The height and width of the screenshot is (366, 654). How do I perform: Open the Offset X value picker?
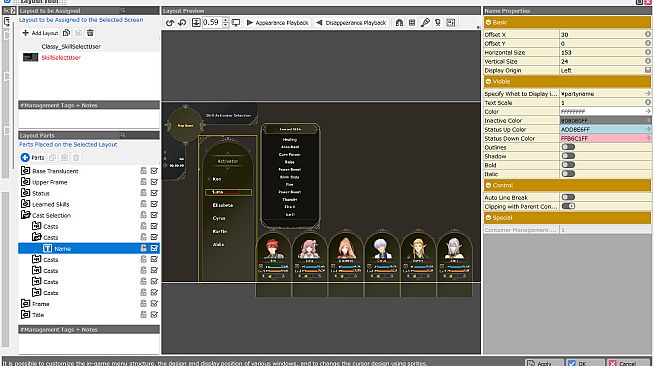tap(647, 34)
